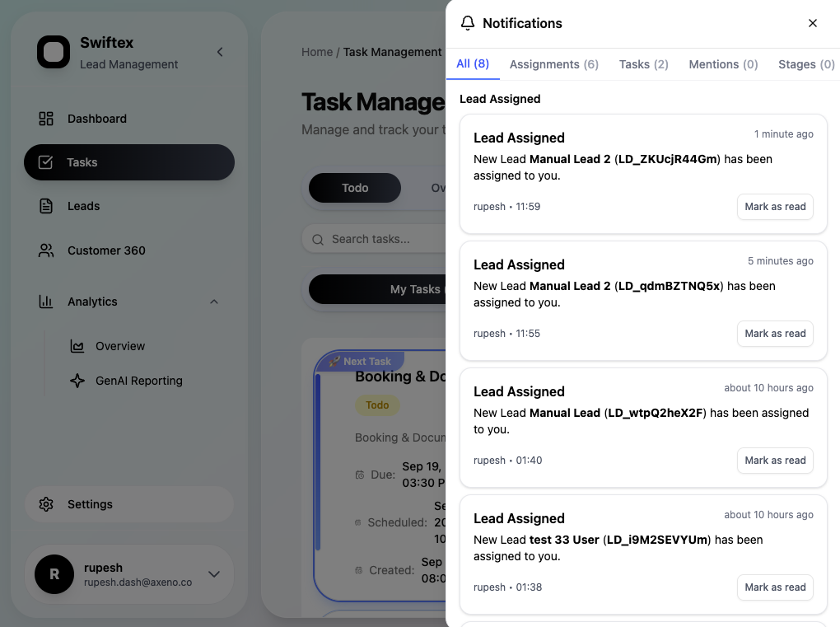This screenshot has width=840, height=627.
Task: Close the Notifications panel
Action: pyautogui.click(x=813, y=23)
